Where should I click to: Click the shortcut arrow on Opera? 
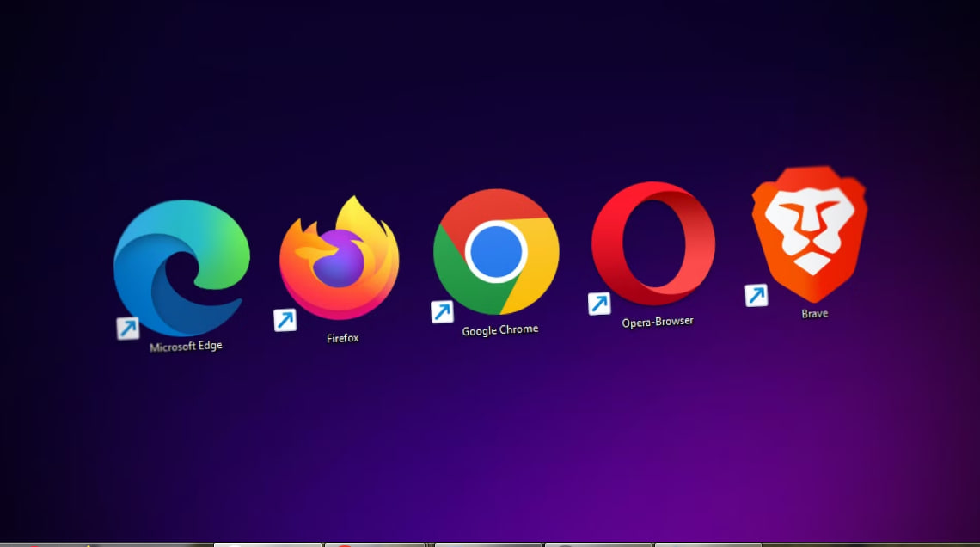coord(599,304)
